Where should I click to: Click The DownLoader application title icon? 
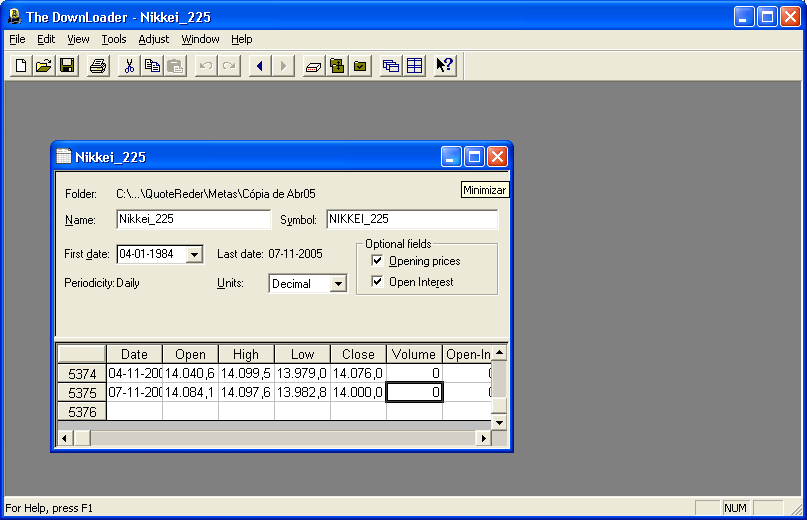[x=14, y=16]
